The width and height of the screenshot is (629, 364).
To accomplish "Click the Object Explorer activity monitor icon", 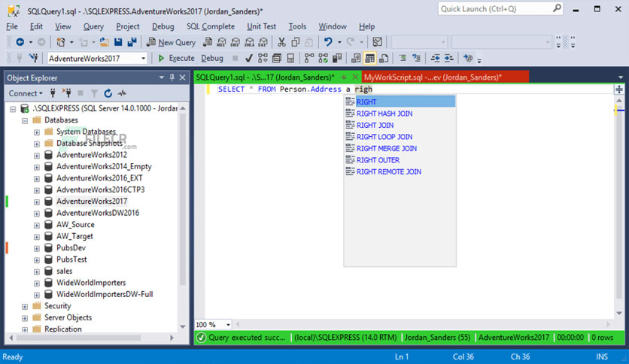I will [x=122, y=93].
